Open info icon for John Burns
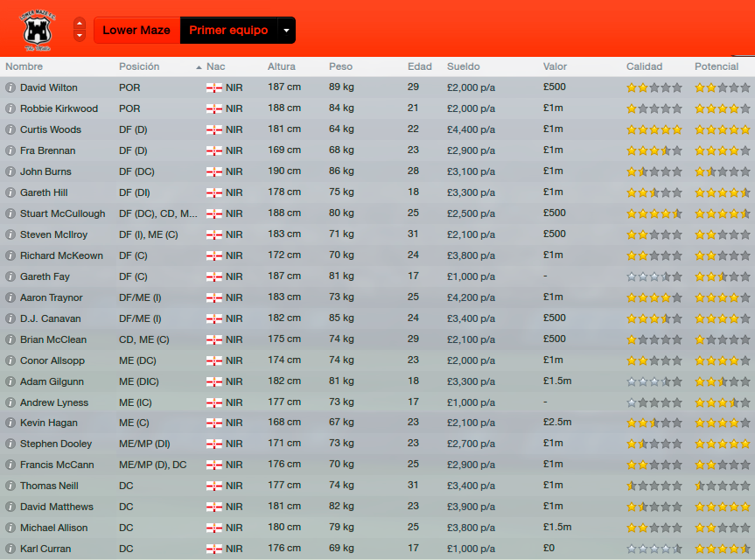Image resolution: width=755 pixels, height=560 pixels. (10, 171)
